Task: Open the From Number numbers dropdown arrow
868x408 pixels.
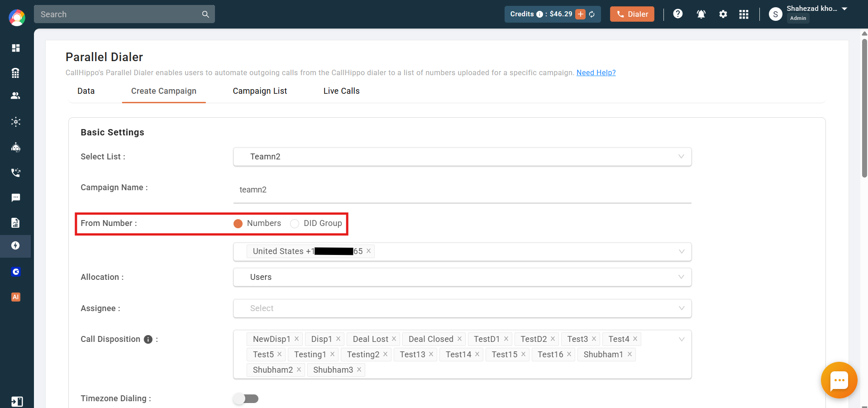Action: pos(681,251)
